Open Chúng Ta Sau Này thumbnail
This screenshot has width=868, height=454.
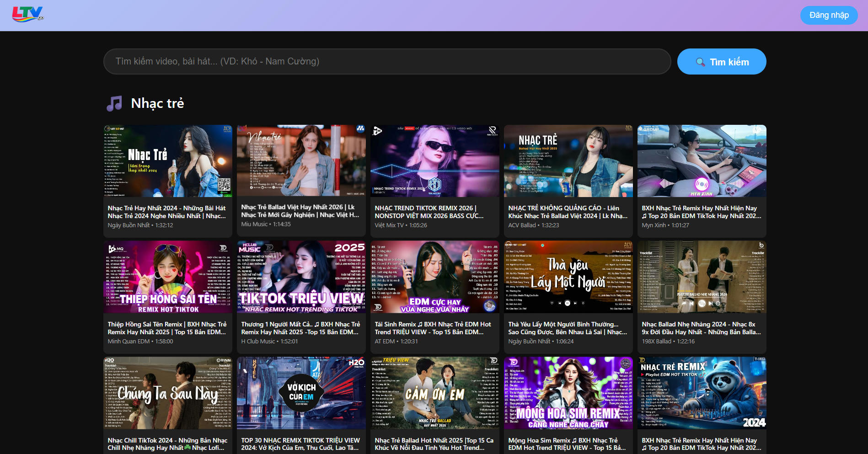(x=168, y=393)
